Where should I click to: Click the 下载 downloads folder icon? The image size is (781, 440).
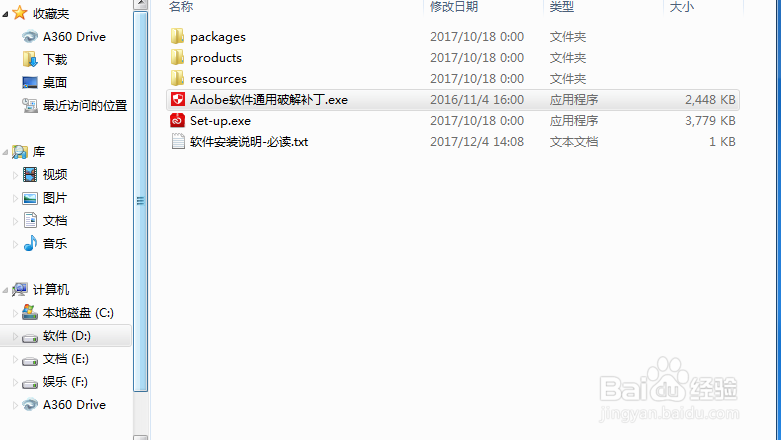[x=30, y=59]
